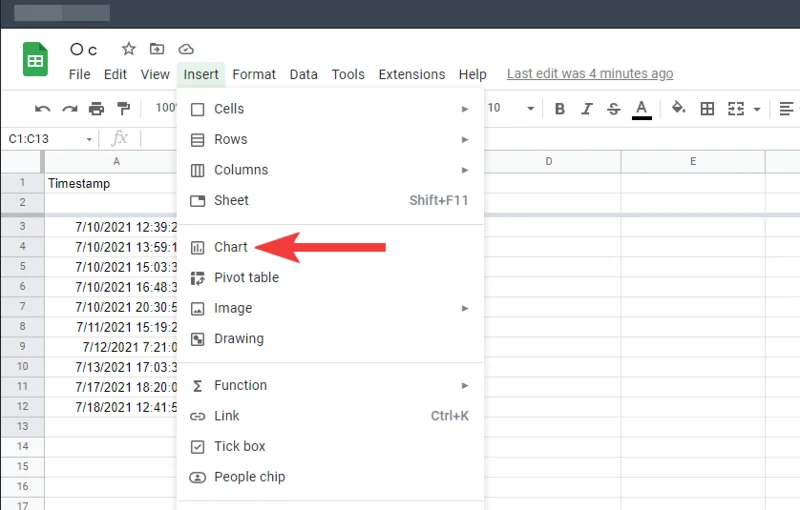Open the 'Last edit was 4 minutes ago' link

point(590,74)
